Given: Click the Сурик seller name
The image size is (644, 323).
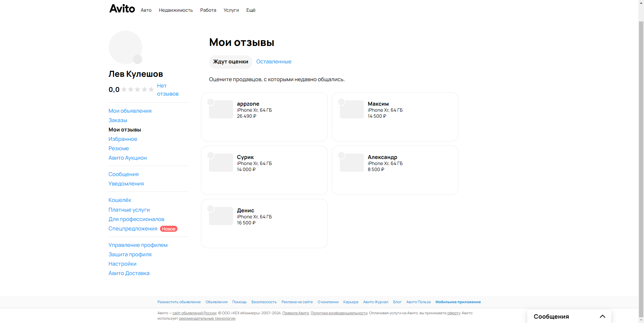Looking at the screenshot, I should (245, 157).
